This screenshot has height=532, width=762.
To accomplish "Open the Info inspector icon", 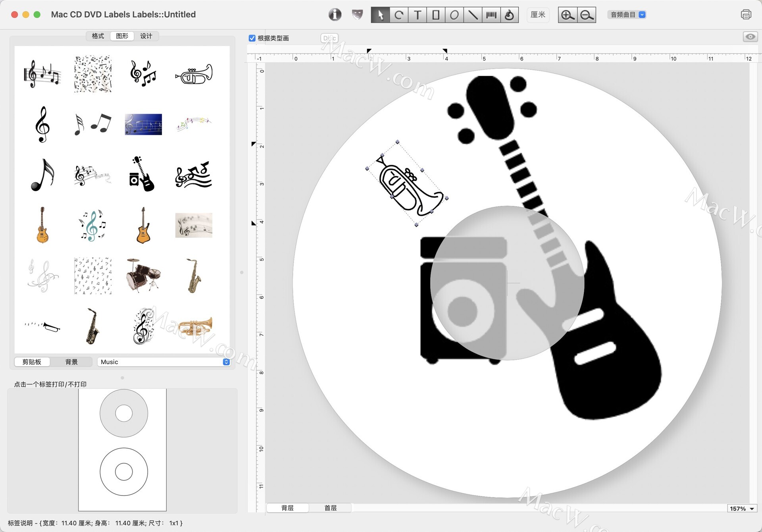I will tap(335, 15).
